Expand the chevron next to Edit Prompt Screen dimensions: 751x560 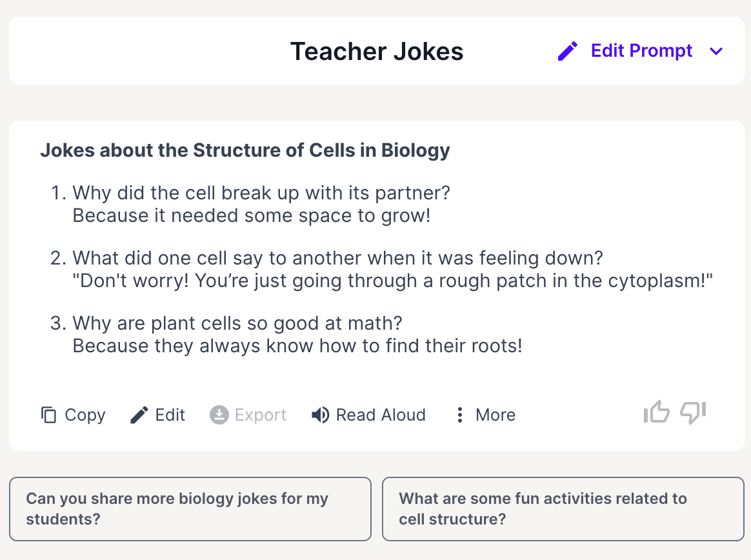(x=716, y=52)
